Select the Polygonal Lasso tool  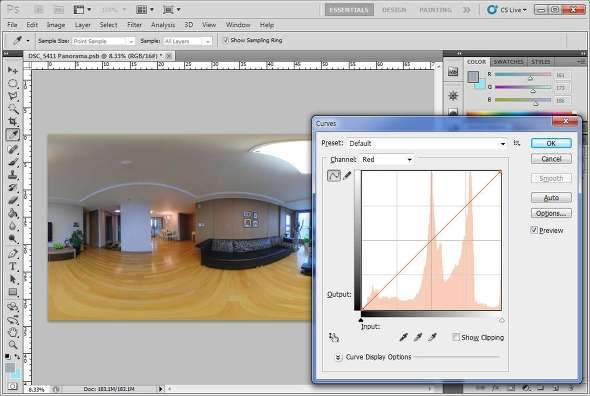(12, 96)
